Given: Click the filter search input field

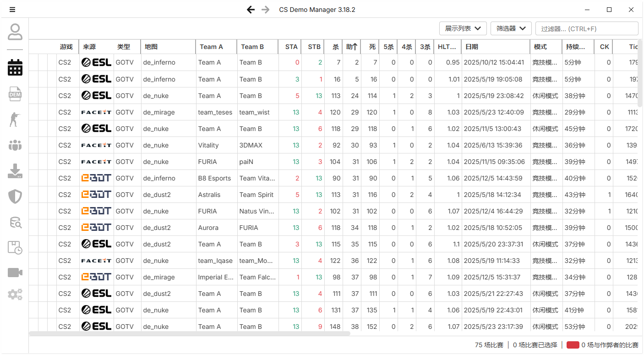Looking at the screenshot, I should (x=587, y=28).
